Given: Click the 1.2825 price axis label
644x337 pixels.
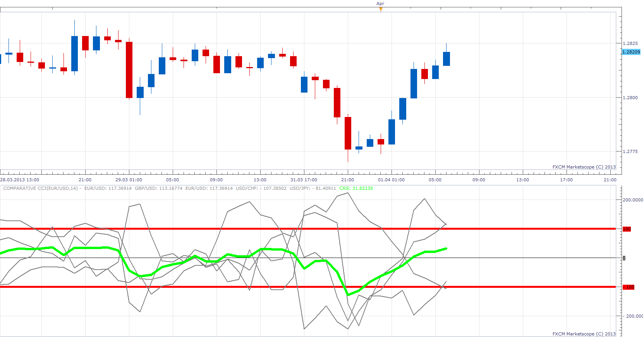Looking at the screenshot, I should coord(630,43).
